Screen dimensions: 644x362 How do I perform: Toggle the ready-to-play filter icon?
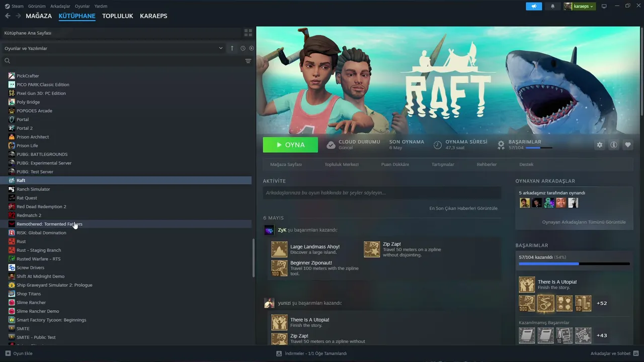[251, 48]
